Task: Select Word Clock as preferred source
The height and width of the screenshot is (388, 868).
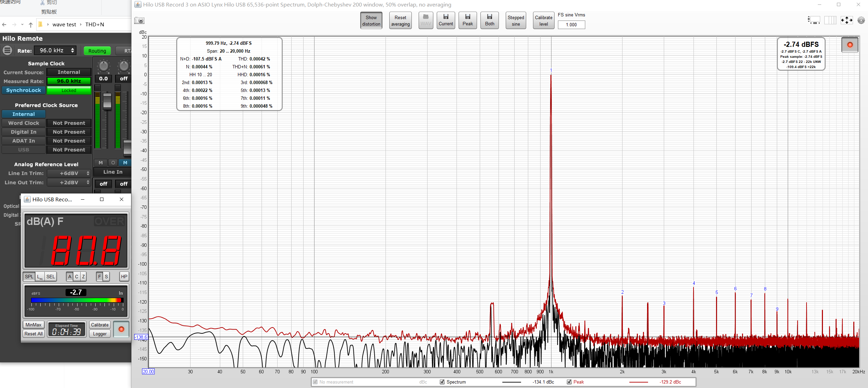Action: (x=24, y=123)
